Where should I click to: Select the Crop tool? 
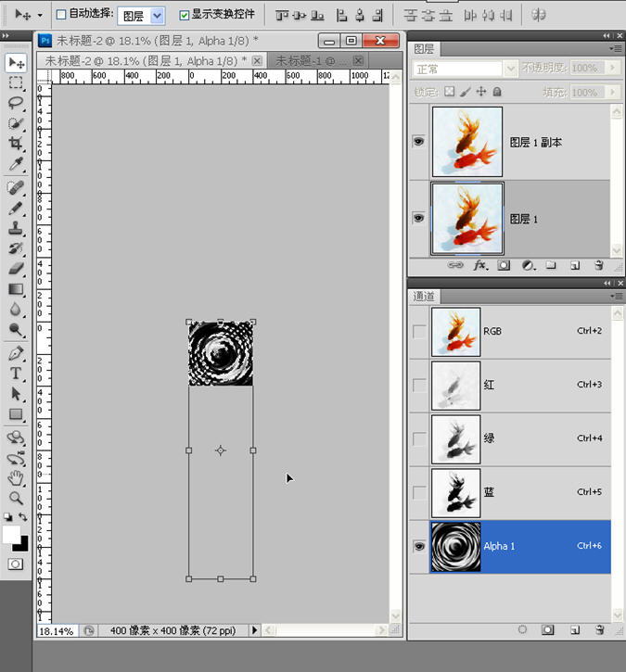pos(16,143)
